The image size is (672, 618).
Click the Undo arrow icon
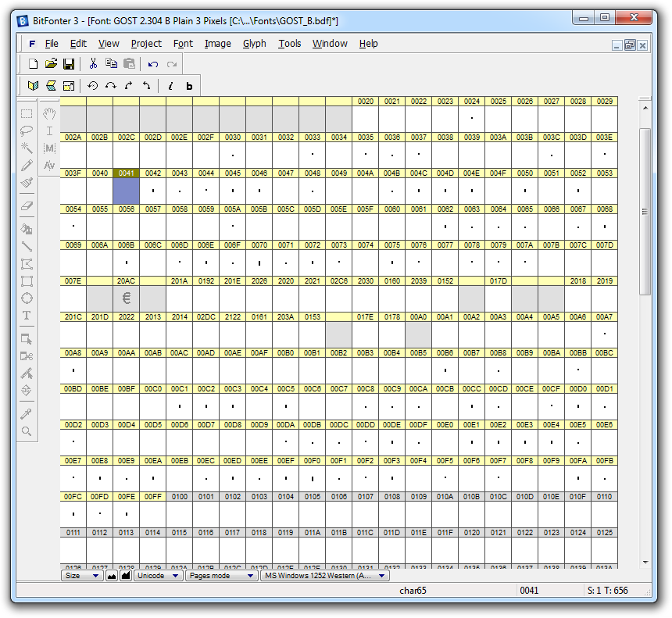(153, 64)
